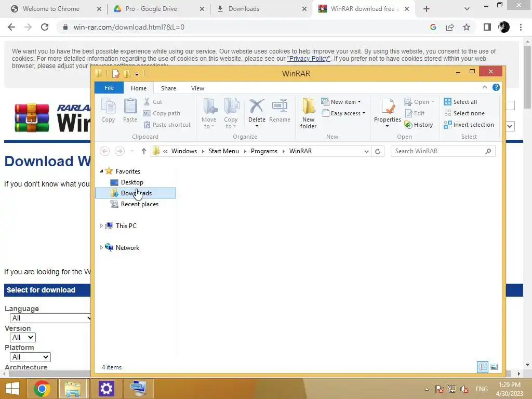Click the Delete X icon
Viewport: 532px width, 399px height.
coord(257,106)
